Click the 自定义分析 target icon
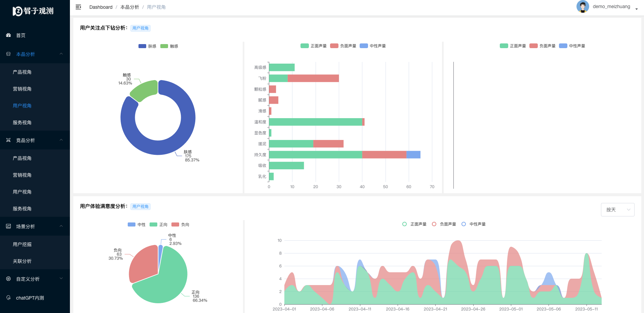Image resolution: width=644 pixels, height=313 pixels. click(x=8, y=279)
